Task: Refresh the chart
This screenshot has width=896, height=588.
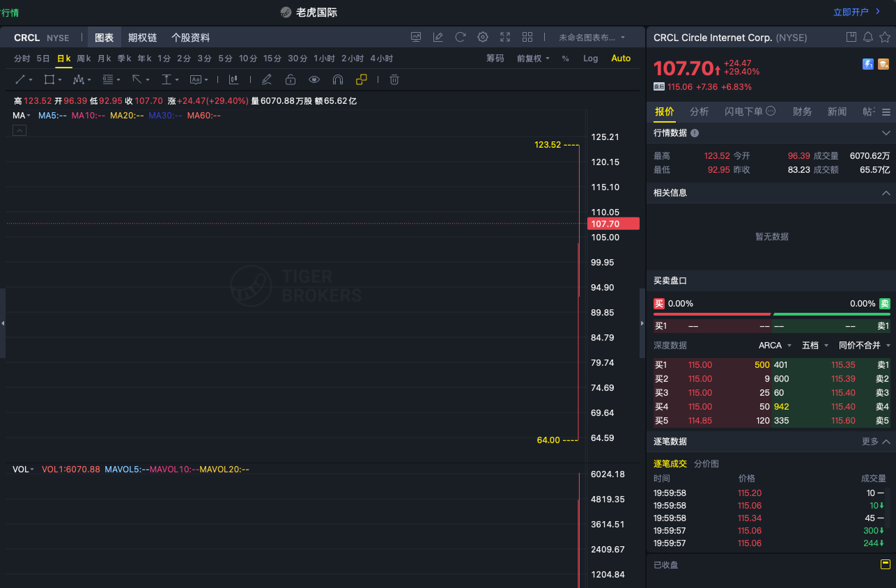Action: coord(460,37)
